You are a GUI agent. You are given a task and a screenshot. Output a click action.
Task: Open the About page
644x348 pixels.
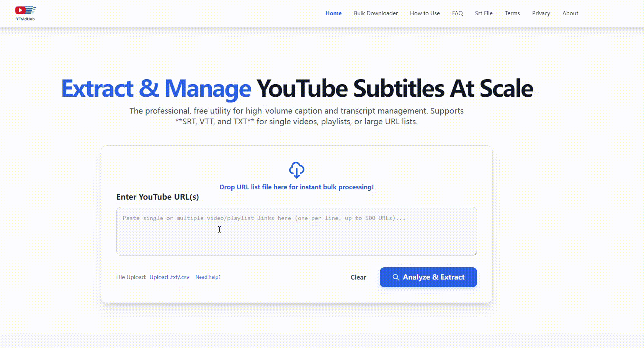tap(570, 13)
